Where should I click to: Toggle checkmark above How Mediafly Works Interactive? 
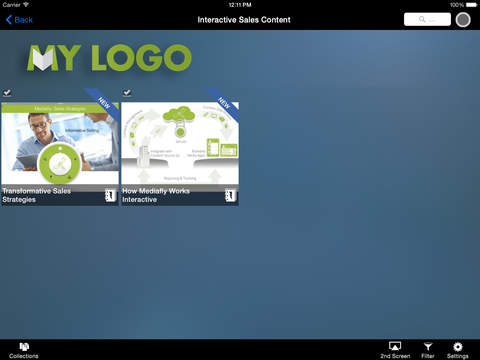pos(127,93)
